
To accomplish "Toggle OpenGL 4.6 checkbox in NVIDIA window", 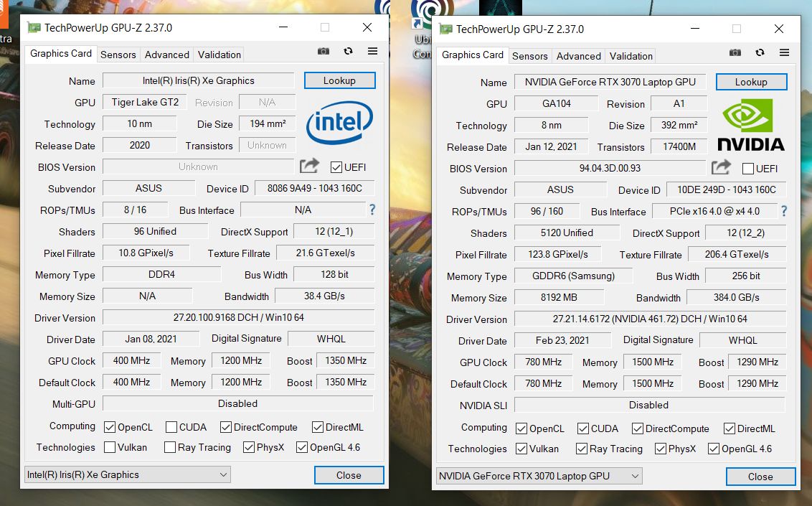I will (714, 449).
